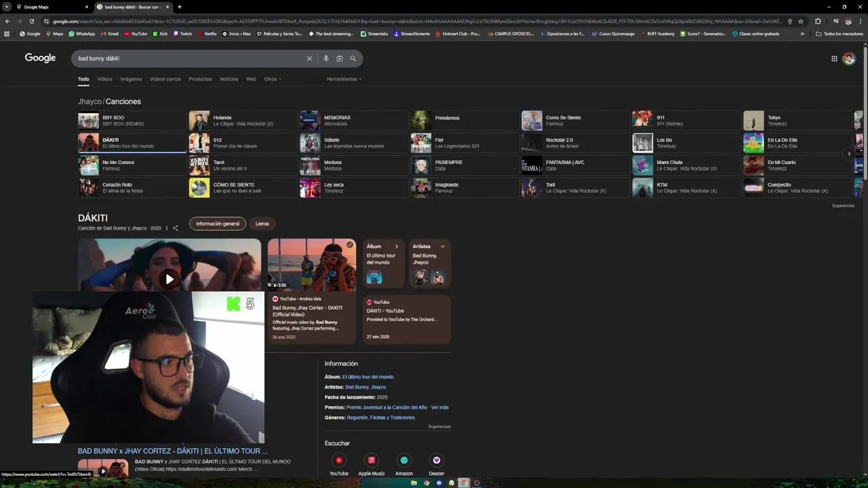The image size is (868, 488).
Task: Open the Google apps grid
Action: point(834,59)
